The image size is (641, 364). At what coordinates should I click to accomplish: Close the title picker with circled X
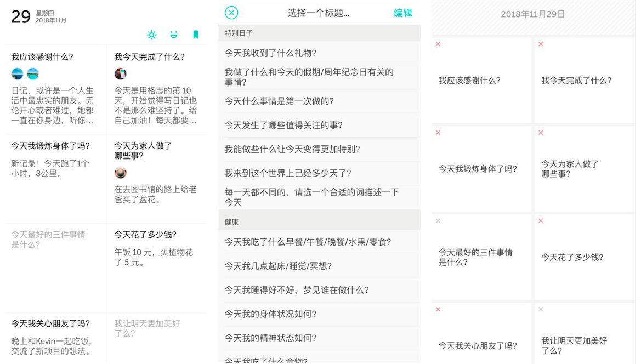(x=232, y=13)
